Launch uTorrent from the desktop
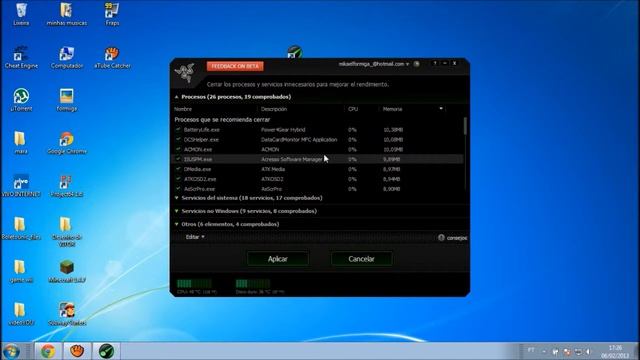The width and height of the screenshot is (640, 360). 21,100
